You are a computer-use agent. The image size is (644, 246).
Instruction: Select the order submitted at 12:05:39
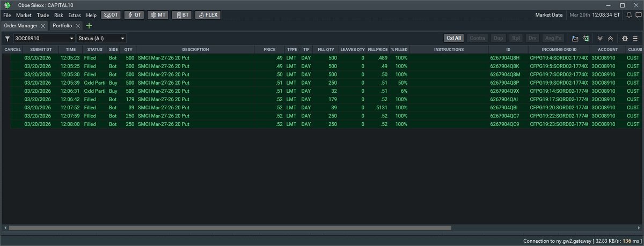pos(322,83)
